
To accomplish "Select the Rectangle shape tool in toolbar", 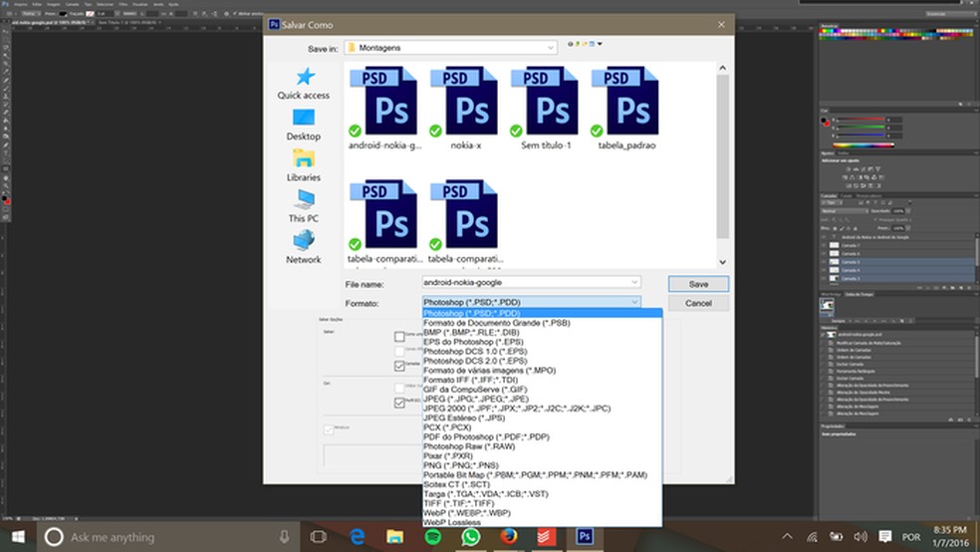I will (6, 168).
